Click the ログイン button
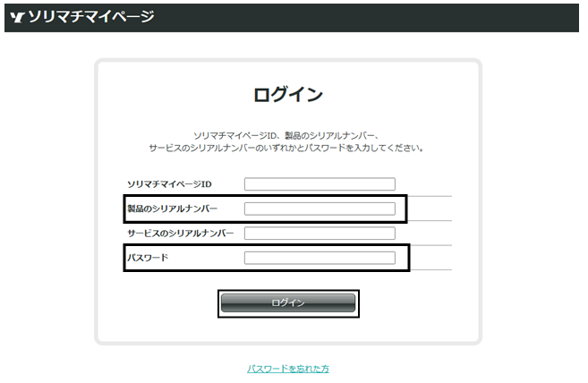This screenshot has height=383, width=588. [x=288, y=302]
